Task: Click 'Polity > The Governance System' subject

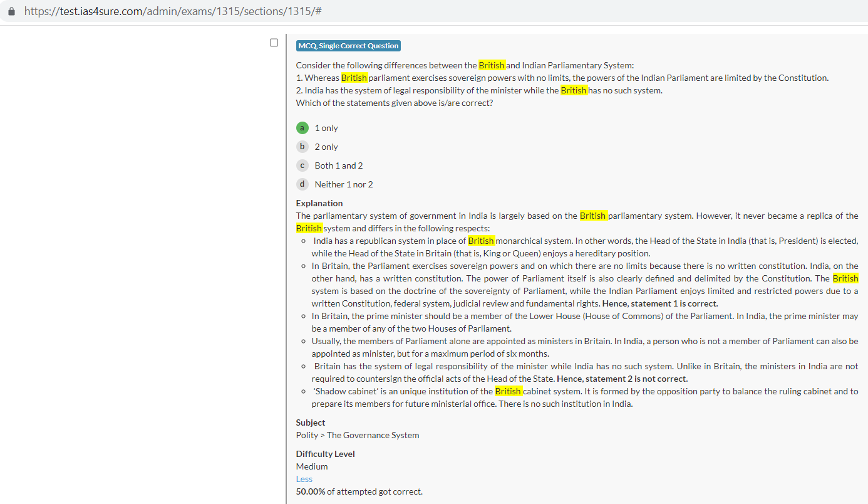Action: 358,435
